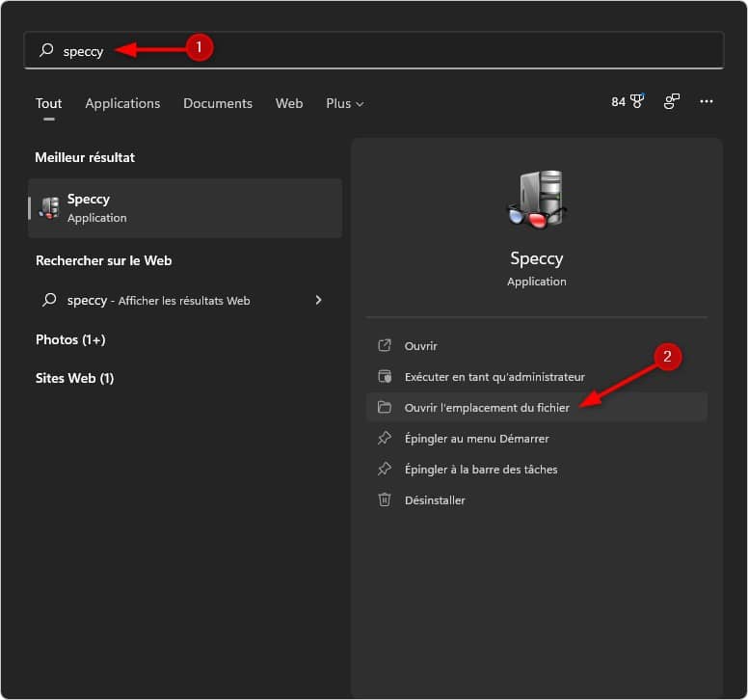Click the large Speccy application icon
748x700 pixels.
(537, 200)
